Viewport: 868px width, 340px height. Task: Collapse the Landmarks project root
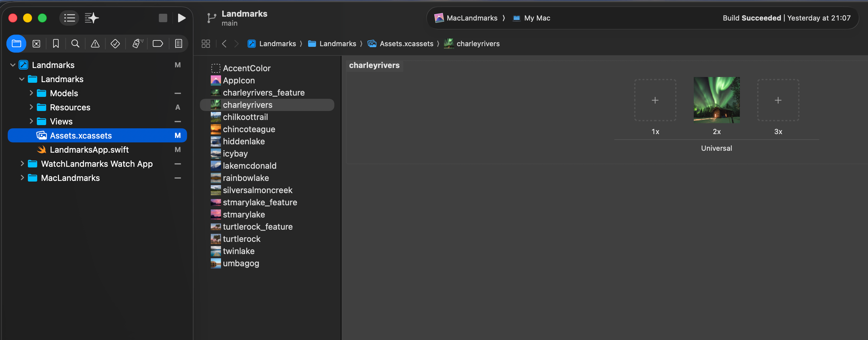(x=13, y=65)
